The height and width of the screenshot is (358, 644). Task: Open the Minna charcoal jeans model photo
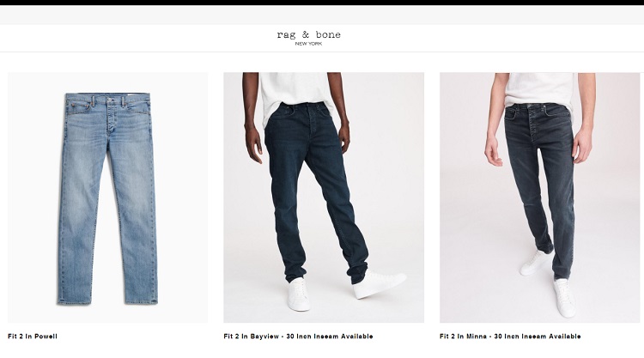540,197
